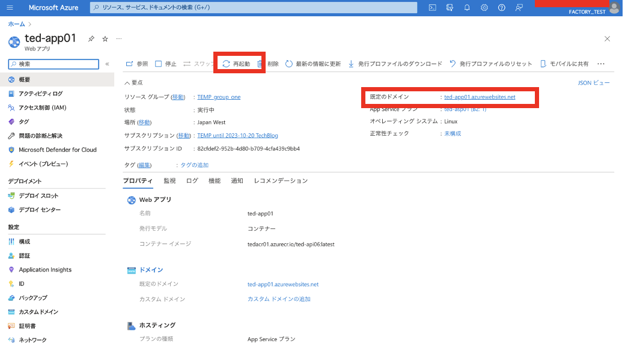Open the TEMP until 2023-10-20 TechBlog subscription link

tap(237, 135)
